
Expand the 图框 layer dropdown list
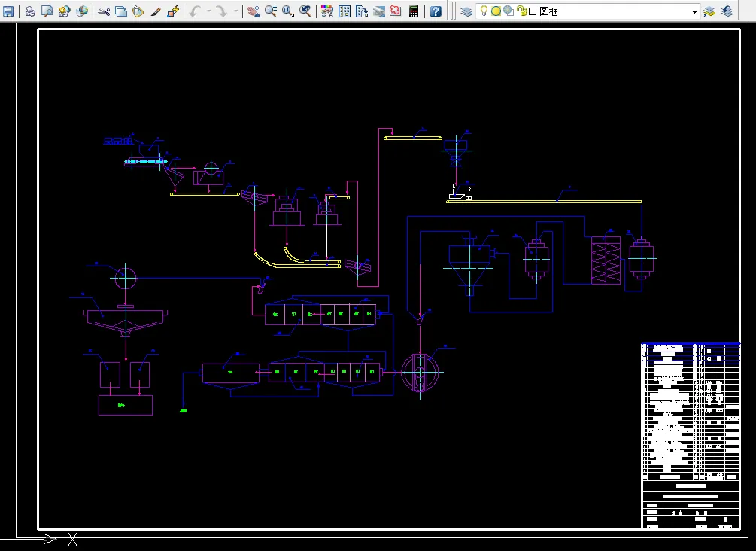point(694,11)
